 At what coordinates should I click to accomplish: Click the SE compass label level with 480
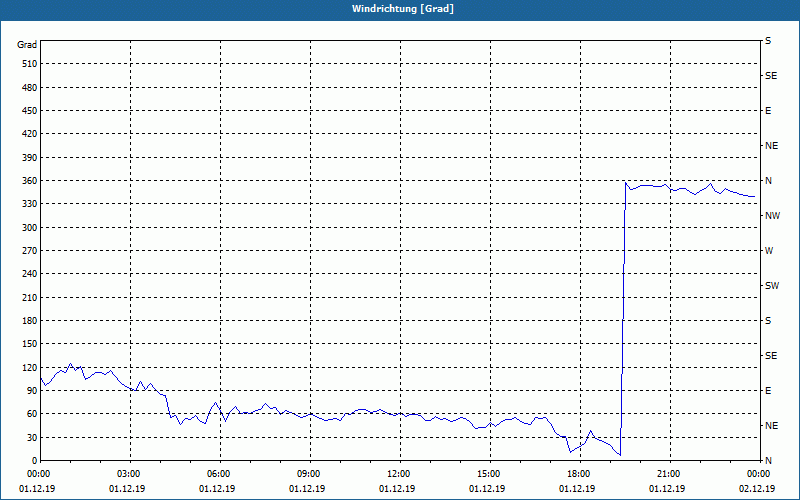771,76
